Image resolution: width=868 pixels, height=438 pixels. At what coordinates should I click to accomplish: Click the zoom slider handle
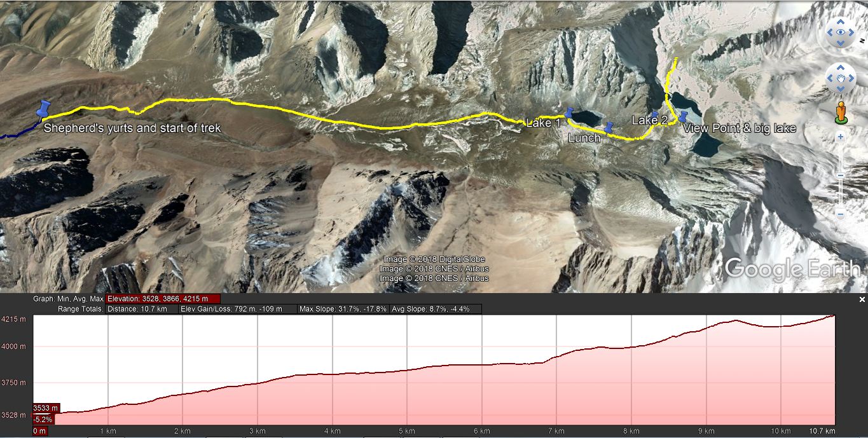[840, 175]
